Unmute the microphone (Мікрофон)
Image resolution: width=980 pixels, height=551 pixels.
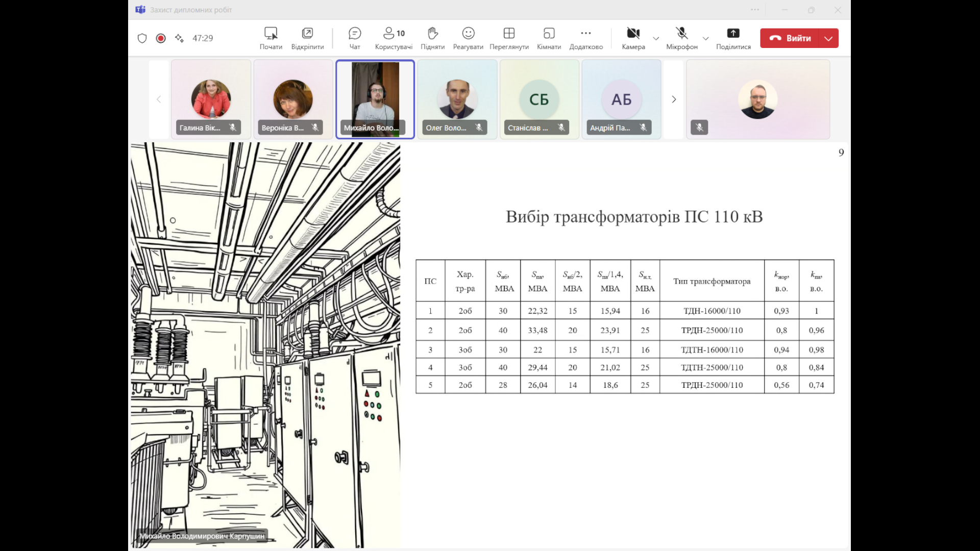681,38
